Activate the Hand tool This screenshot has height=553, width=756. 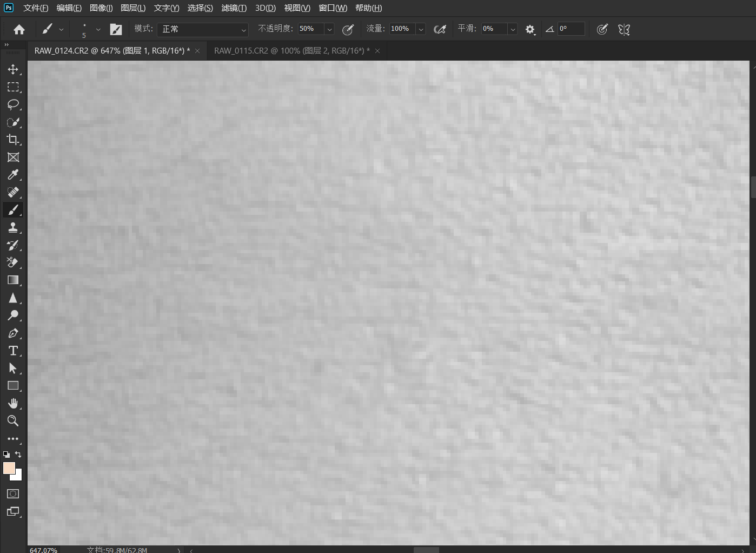point(13,404)
